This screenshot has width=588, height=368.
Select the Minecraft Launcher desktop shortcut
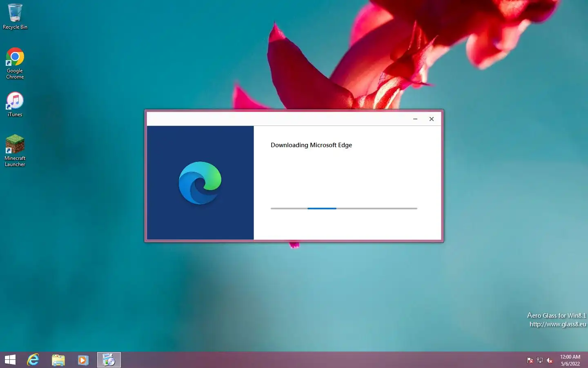[x=15, y=150]
